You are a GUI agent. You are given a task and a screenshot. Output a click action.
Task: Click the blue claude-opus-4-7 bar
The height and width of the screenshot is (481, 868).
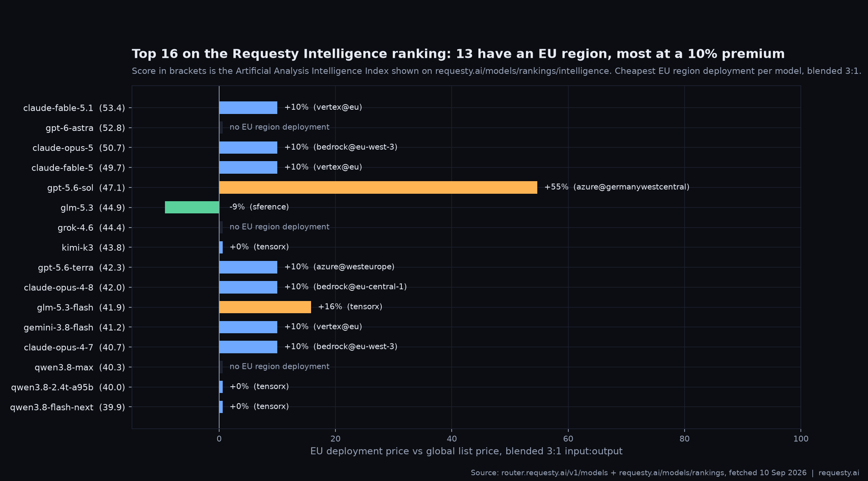coord(248,347)
